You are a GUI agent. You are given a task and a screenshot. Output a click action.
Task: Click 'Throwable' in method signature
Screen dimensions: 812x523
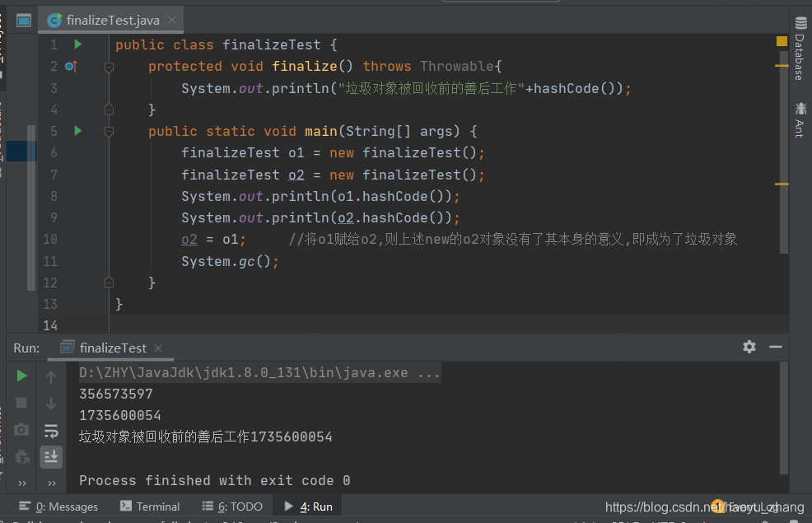(x=457, y=66)
